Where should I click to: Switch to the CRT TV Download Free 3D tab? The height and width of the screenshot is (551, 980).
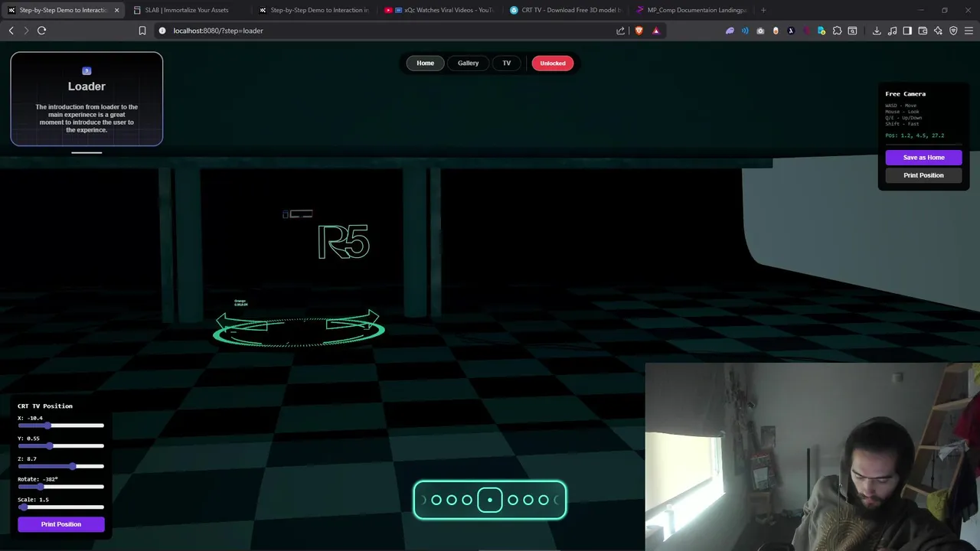click(x=565, y=10)
